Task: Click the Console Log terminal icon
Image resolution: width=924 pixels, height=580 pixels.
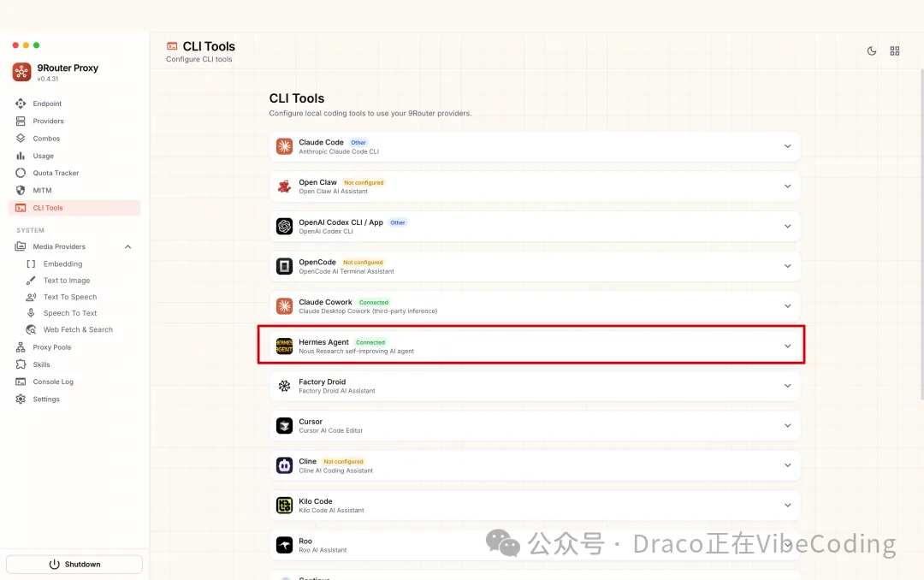Action: pos(21,382)
